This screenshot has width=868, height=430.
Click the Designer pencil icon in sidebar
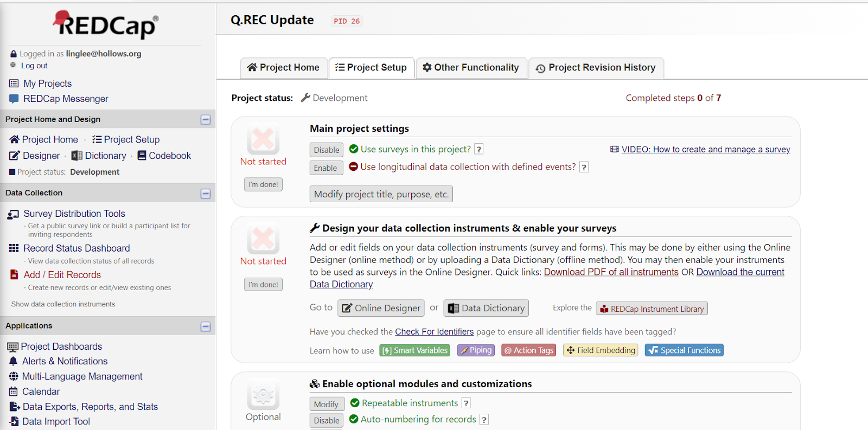[x=14, y=156]
